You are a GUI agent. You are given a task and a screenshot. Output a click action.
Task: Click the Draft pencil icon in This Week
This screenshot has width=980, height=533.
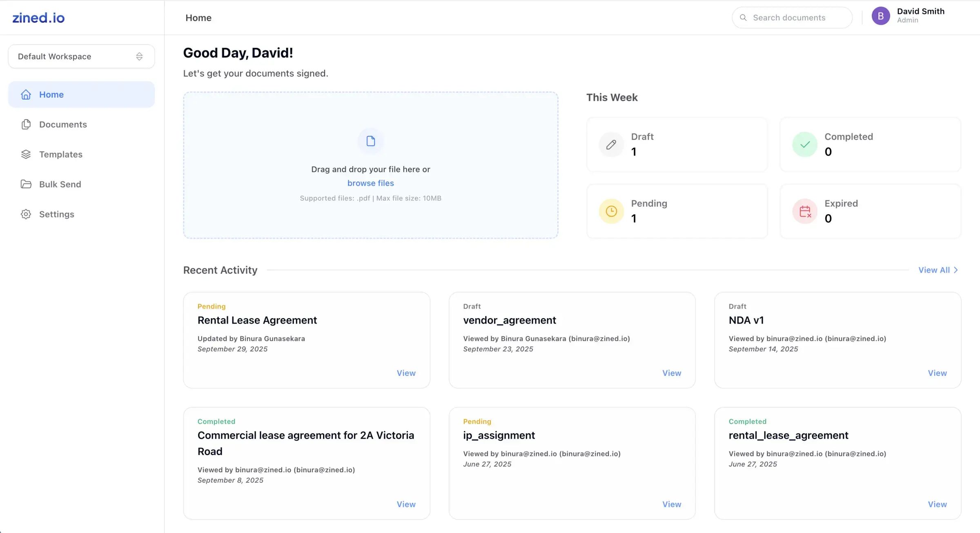pos(611,144)
